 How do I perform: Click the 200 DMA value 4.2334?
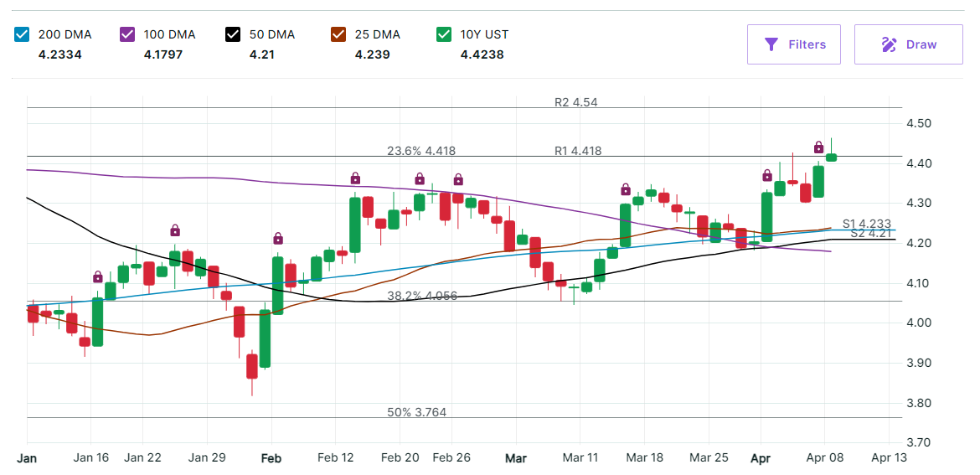[60, 54]
